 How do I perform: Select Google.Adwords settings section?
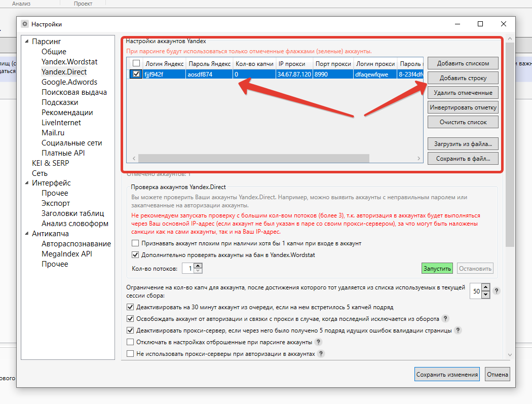pos(69,82)
